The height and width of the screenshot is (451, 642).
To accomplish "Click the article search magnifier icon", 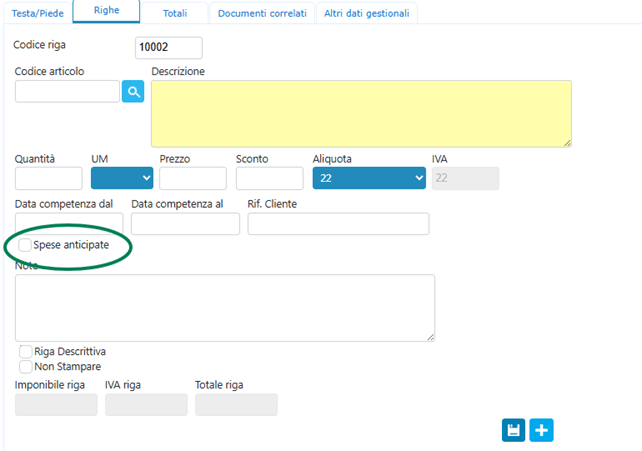I will (x=133, y=92).
